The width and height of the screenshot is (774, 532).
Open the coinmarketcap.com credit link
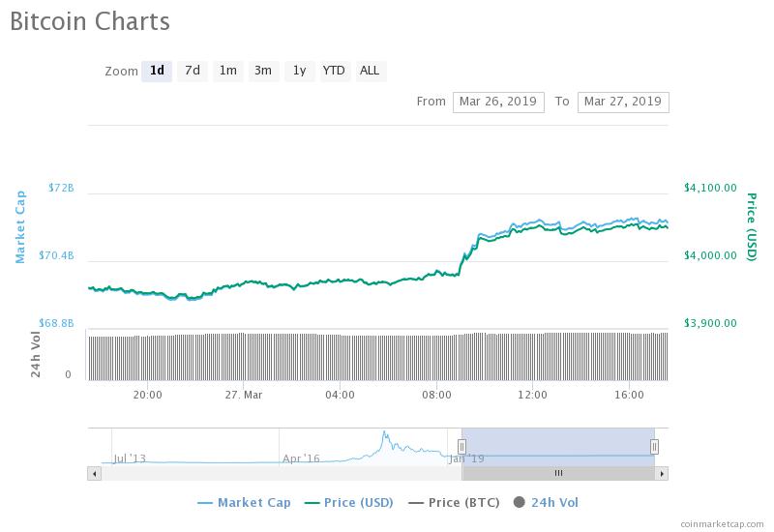[x=722, y=522]
